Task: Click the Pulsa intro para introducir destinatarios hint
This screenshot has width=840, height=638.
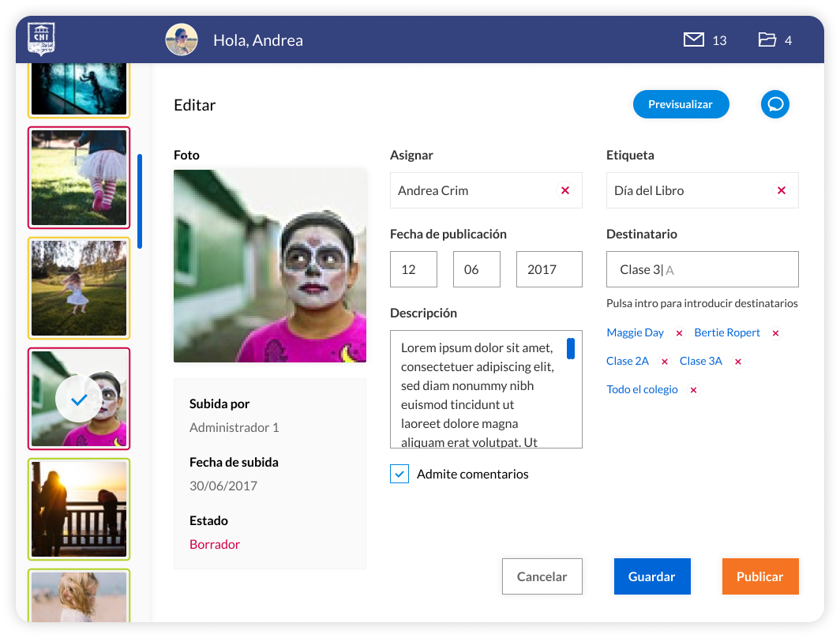Action: [702, 303]
